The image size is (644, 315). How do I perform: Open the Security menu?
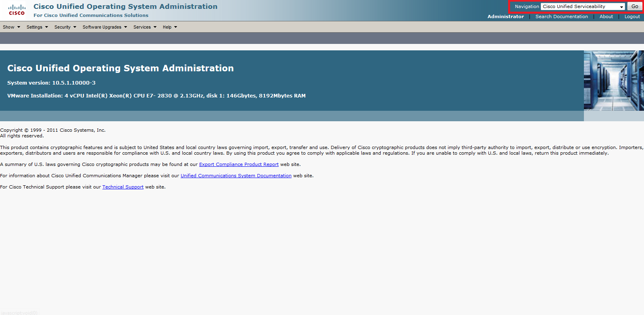pyautogui.click(x=65, y=27)
